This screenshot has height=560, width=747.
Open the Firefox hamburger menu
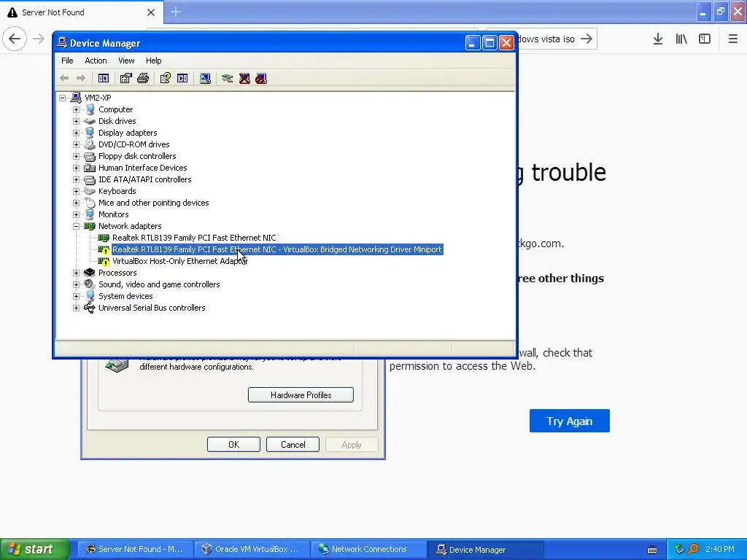click(733, 39)
